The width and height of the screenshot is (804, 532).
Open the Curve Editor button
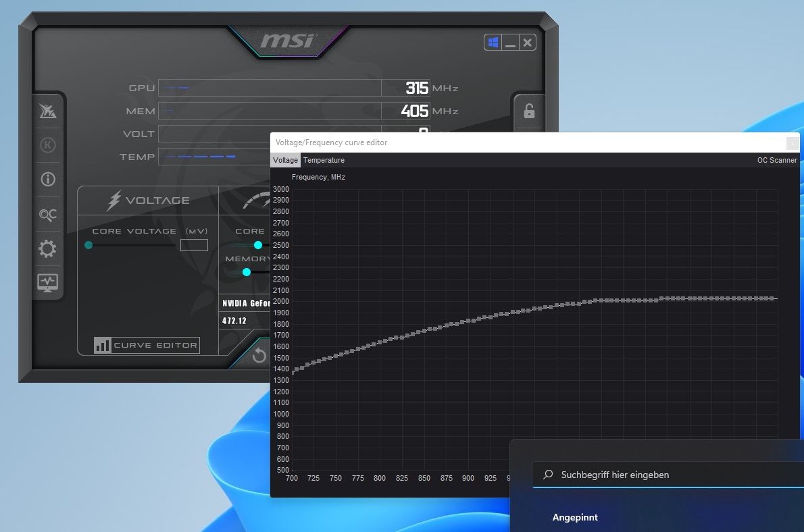click(147, 346)
